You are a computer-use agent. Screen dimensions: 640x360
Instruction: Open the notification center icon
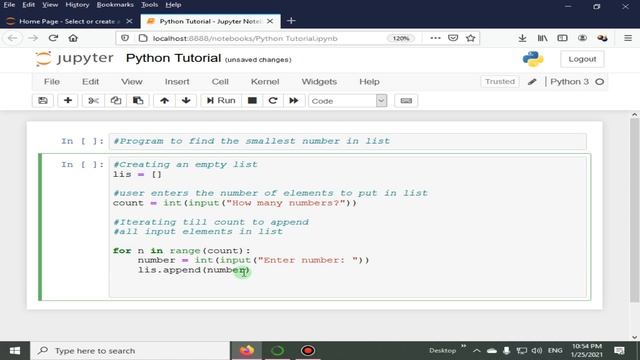point(619,351)
